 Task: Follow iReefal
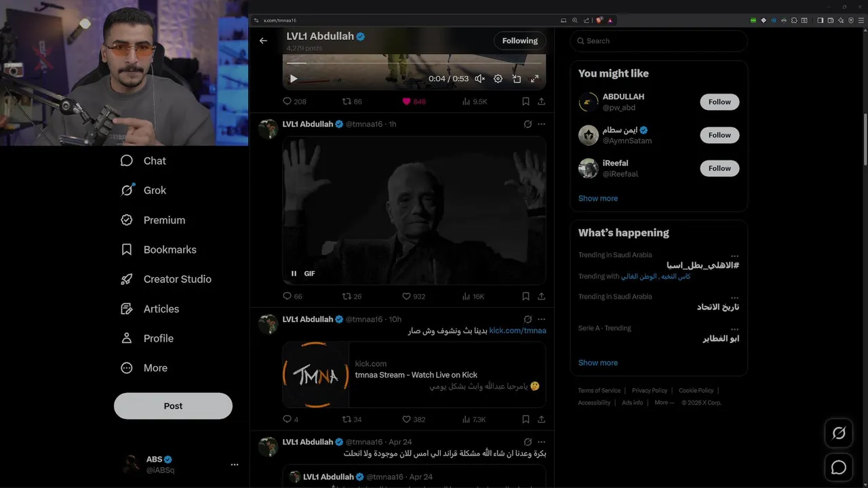coord(719,168)
